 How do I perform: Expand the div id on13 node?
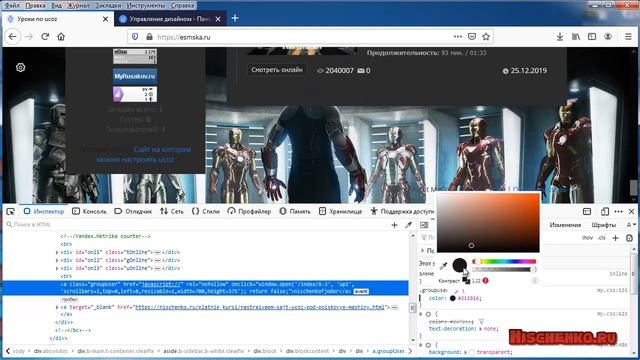[57, 269]
